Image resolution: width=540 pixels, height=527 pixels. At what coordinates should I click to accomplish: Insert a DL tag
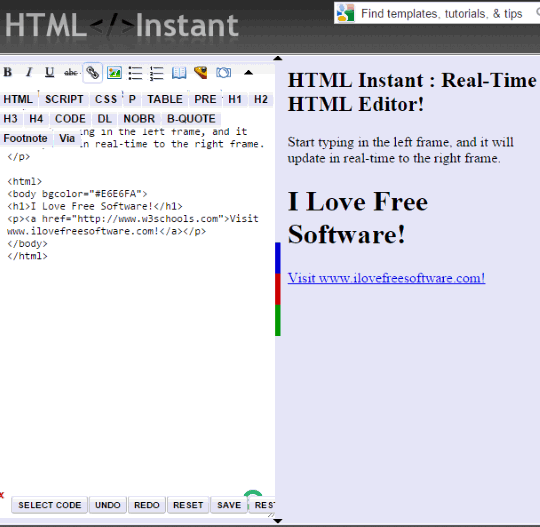coord(104,119)
